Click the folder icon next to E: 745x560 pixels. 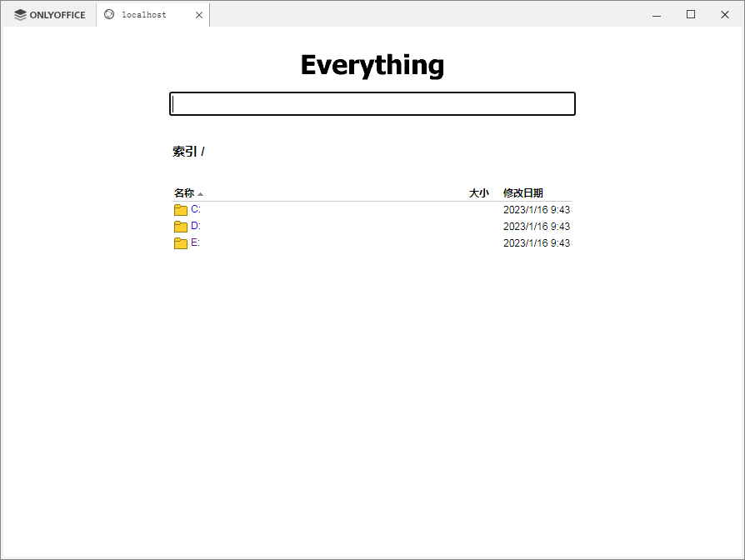(181, 243)
